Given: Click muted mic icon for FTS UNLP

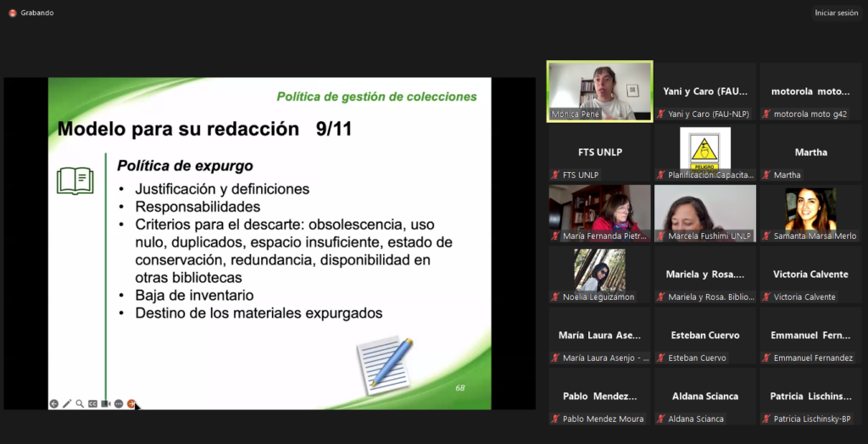Looking at the screenshot, I should point(555,175).
